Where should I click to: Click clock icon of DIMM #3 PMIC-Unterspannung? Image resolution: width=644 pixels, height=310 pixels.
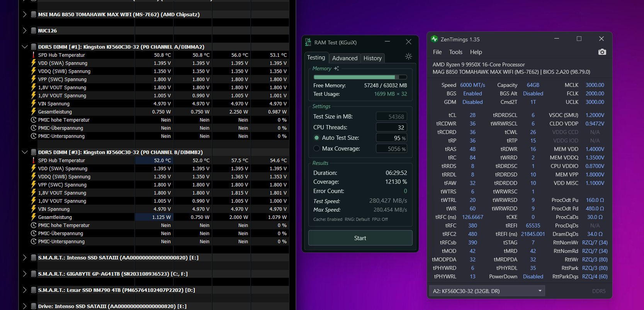pyautogui.click(x=34, y=241)
